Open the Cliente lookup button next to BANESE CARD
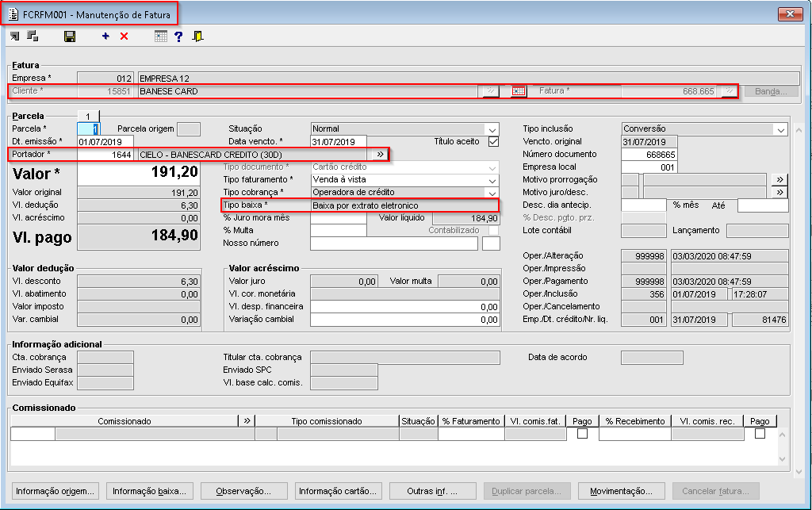 [489, 91]
